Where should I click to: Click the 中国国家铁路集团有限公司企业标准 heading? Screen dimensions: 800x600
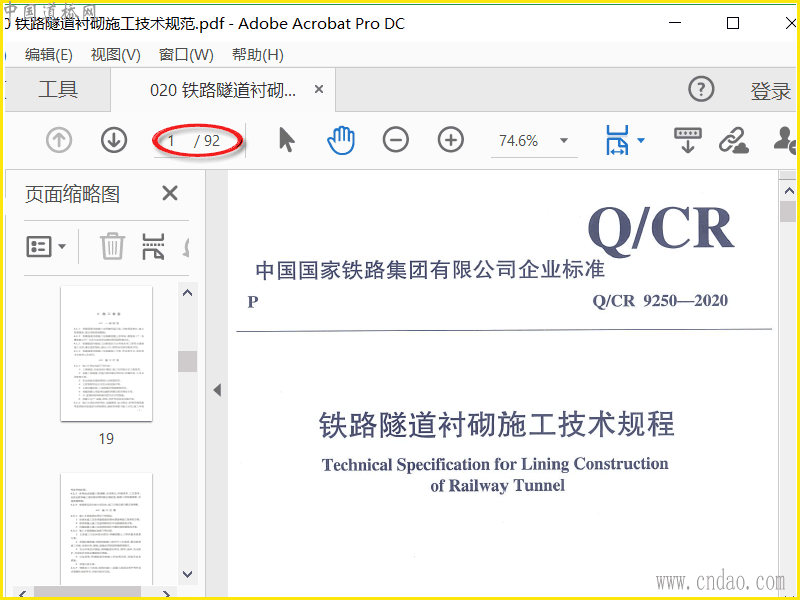pos(430,269)
